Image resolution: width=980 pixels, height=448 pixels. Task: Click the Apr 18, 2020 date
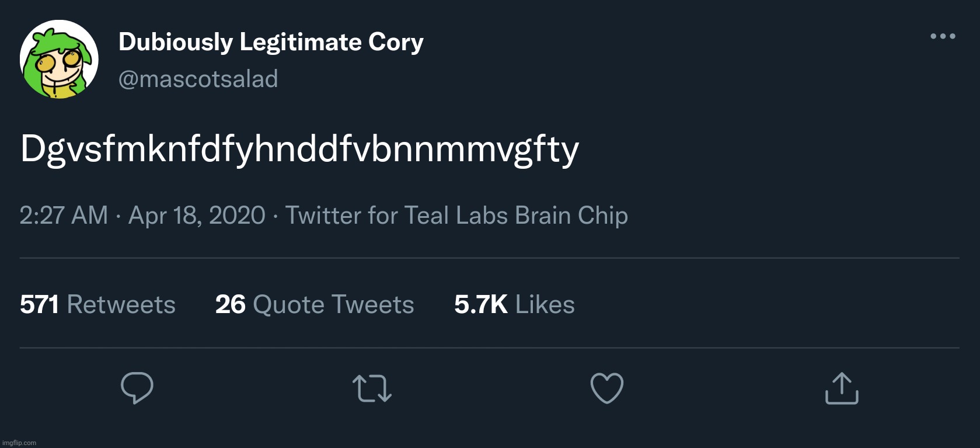pos(197,216)
